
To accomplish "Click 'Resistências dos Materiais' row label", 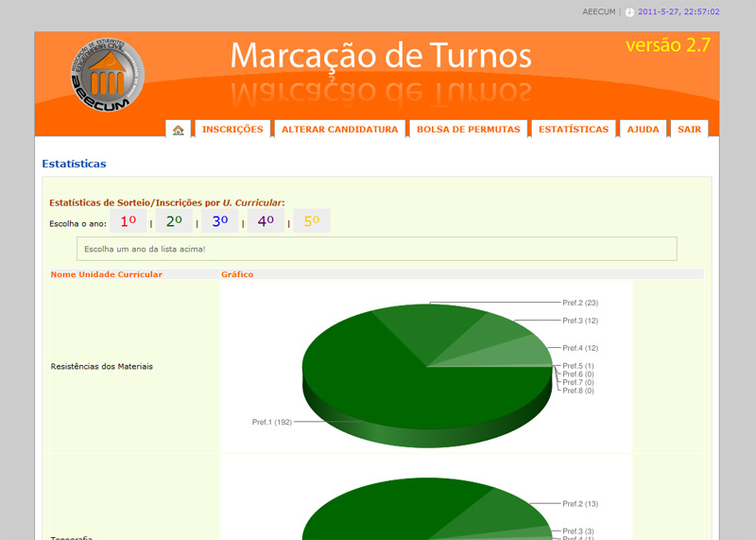I will pyautogui.click(x=102, y=366).
